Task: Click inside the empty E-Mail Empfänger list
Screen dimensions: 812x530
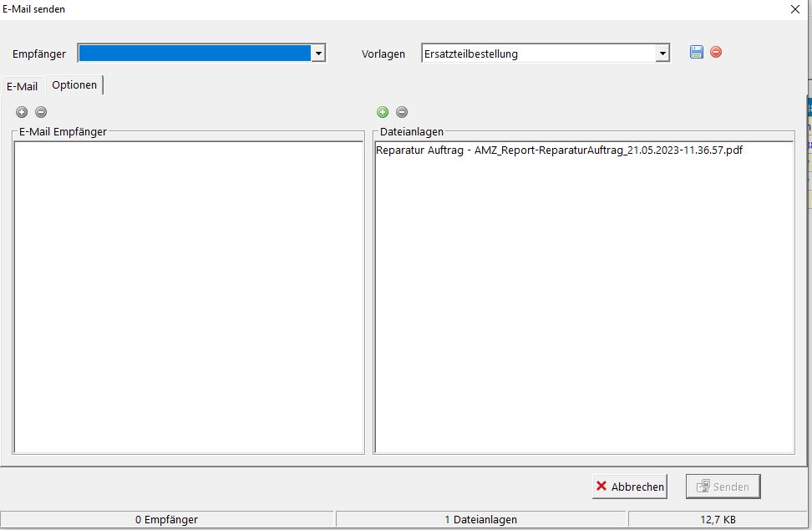Action: (189, 297)
